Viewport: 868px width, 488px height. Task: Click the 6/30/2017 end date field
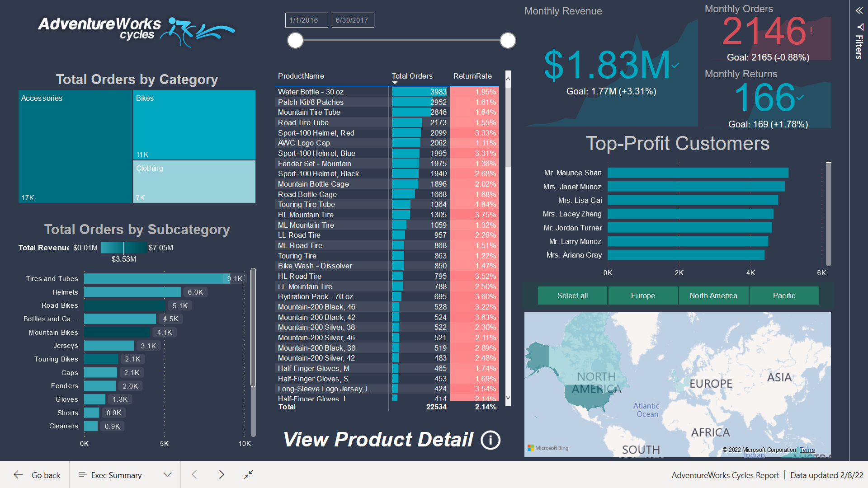[x=353, y=20]
